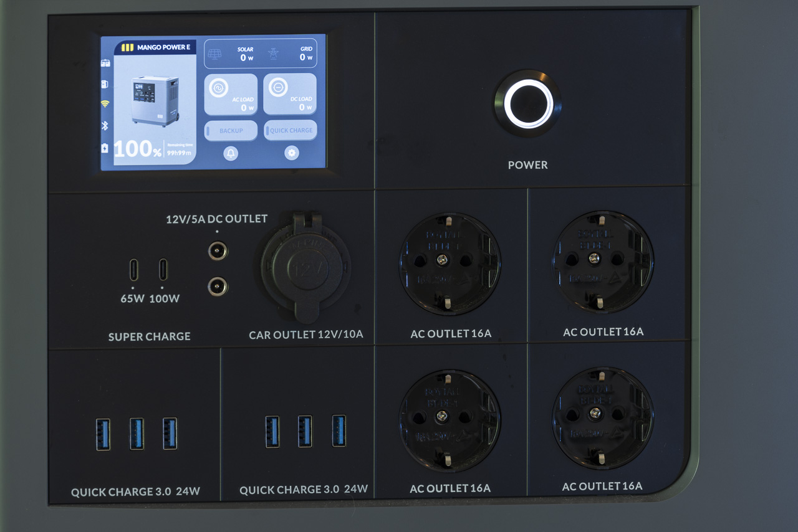Tap the GRID 0 W reading
798x532 pixels.
[306, 54]
